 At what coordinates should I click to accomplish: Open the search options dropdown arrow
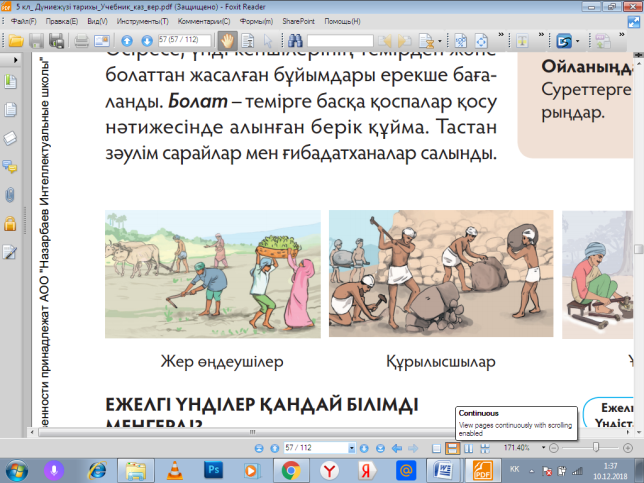(440, 41)
